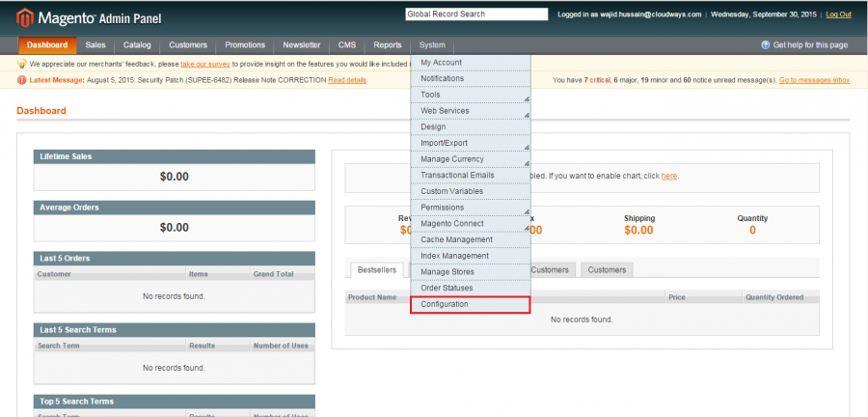
Task: Open the Reports menu
Action: click(x=388, y=45)
